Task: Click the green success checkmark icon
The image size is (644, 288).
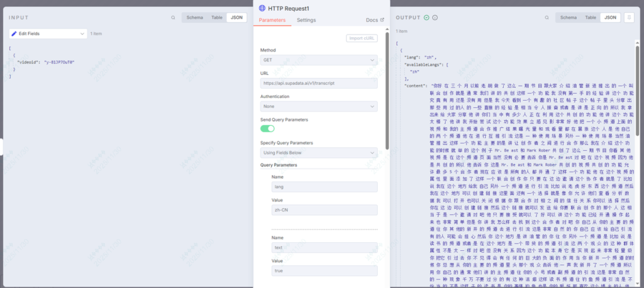Action: point(427,18)
